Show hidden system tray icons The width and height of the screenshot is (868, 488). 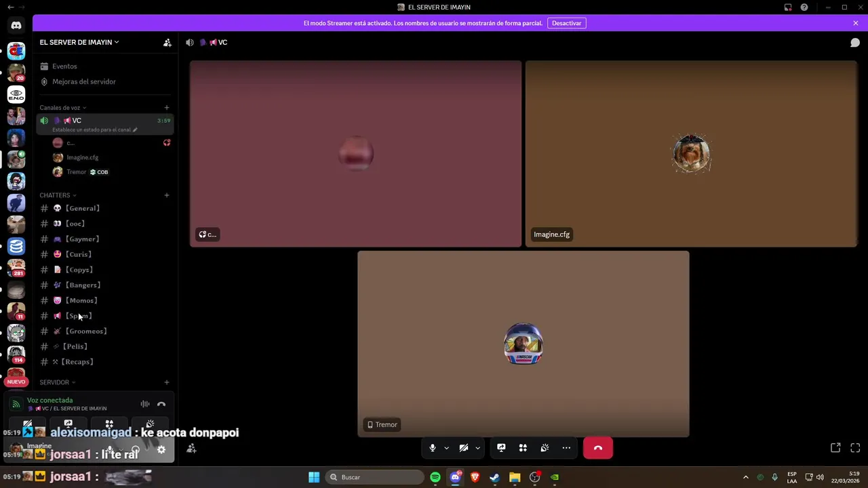click(x=746, y=477)
